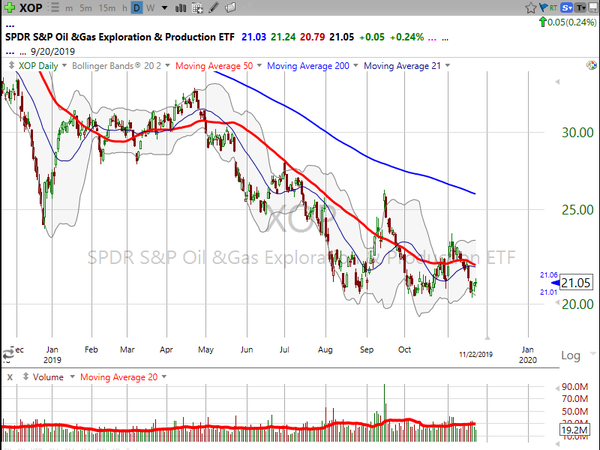The image size is (600, 450).
Task: Switch to the hourly 'h' timeframe
Action: (125, 8)
